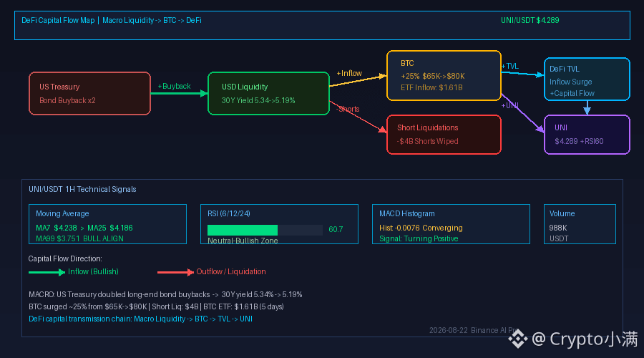The width and height of the screenshot is (644, 358).
Task: Click the Capital Flow Direction label
Action: [65, 259]
